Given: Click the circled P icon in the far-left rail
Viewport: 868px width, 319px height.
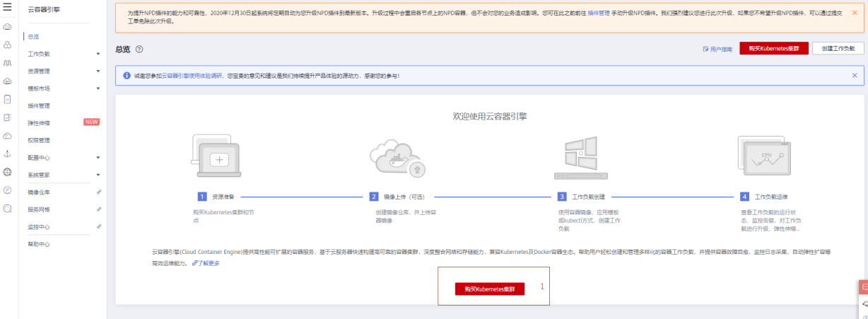Looking at the screenshot, I should click(8, 190).
